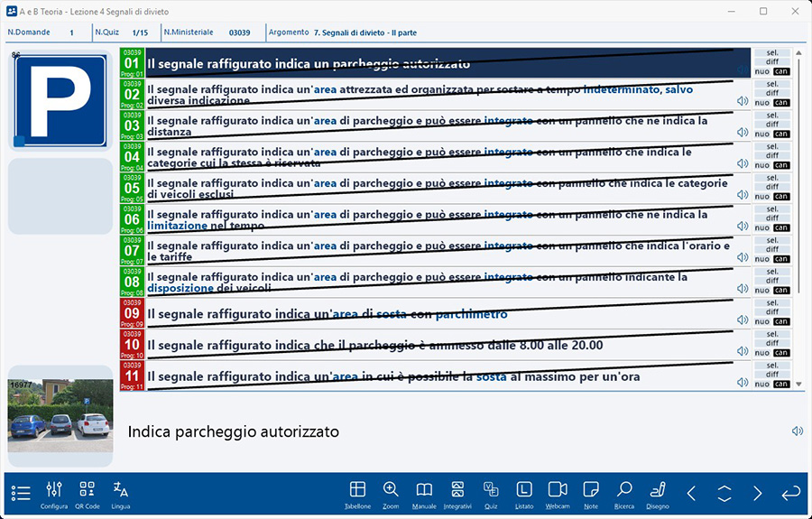Image resolution: width=812 pixels, height=519 pixels.
Task: Open Integrativi from bottom toolbar
Action: (457, 493)
